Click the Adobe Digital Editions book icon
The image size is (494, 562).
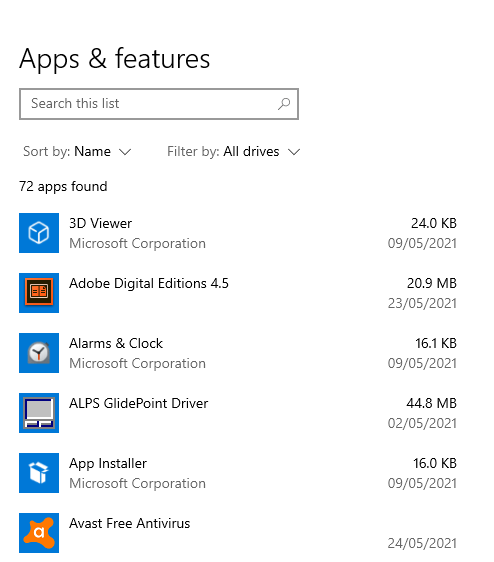[39, 293]
